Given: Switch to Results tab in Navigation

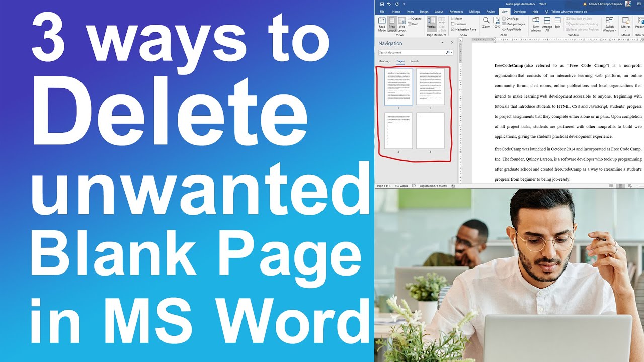Looking at the screenshot, I should [415, 61].
